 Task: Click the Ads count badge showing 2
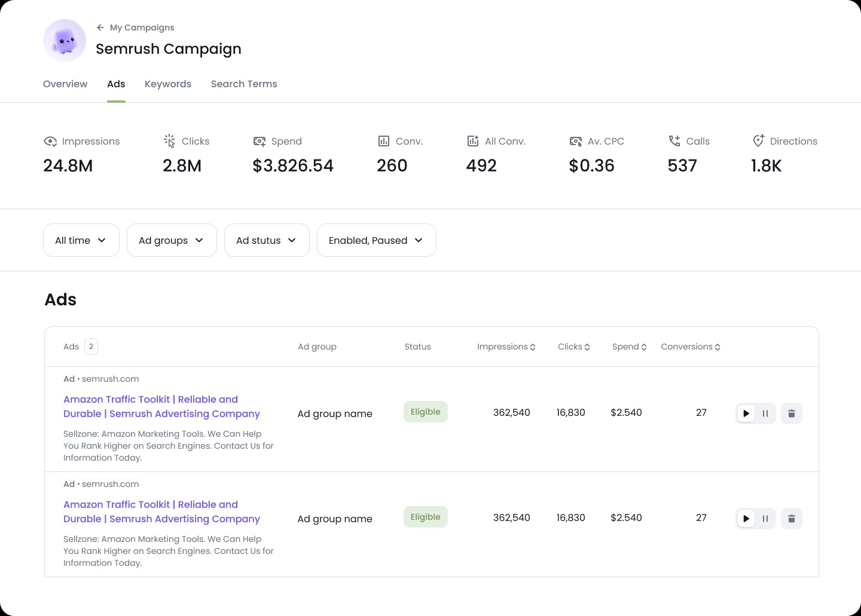[x=91, y=347]
